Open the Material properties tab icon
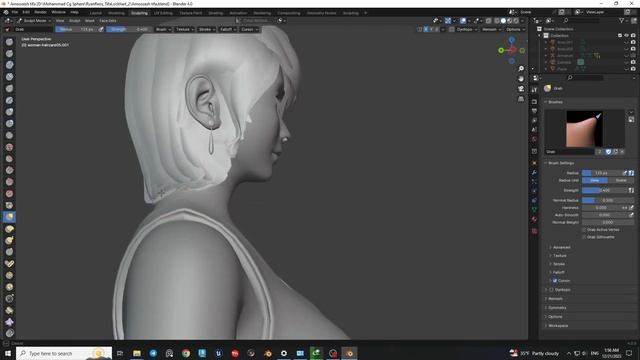The image size is (640, 360). [534, 220]
